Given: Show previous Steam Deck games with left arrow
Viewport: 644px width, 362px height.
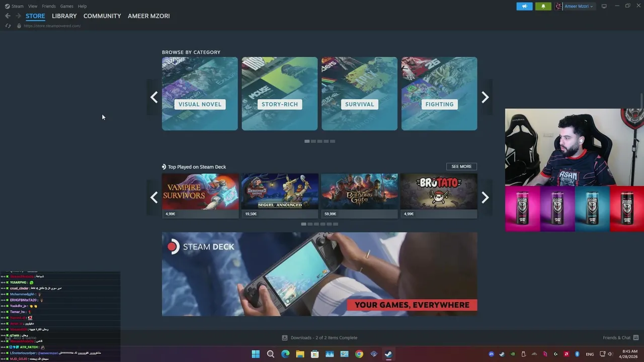Looking at the screenshot, I should pyautogui.click(x=154, y=198).
